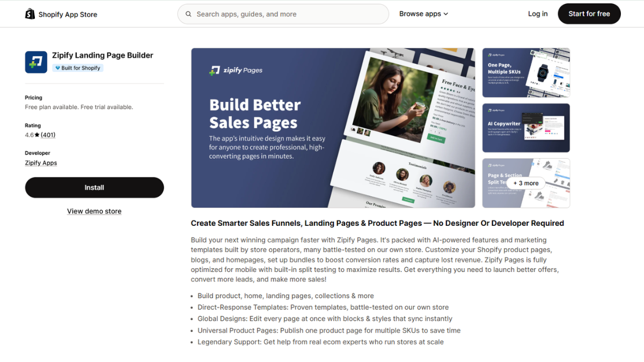Open the One Page, Multiple SKUs thumbnail
The image size is (644, 362).
pos(526,73)
